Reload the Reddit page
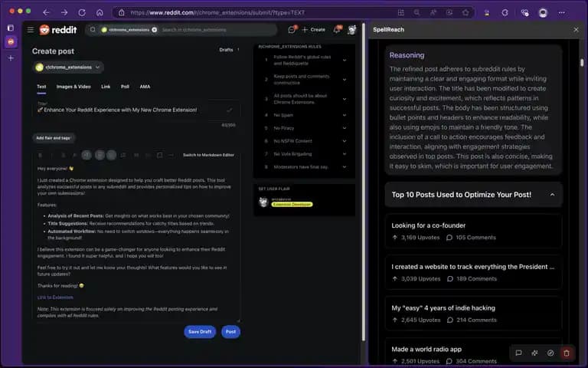 (x=82, y=12)
